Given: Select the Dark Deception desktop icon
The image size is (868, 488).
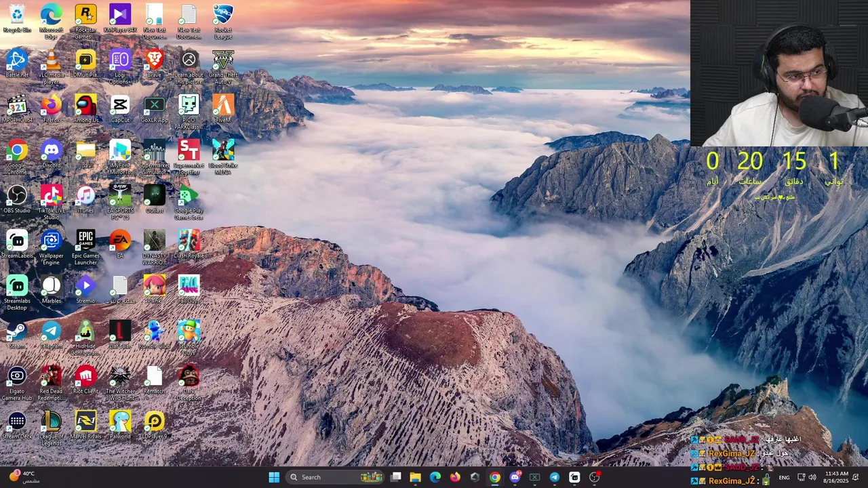Looking at the screenshot, I should tap(189, 384).
